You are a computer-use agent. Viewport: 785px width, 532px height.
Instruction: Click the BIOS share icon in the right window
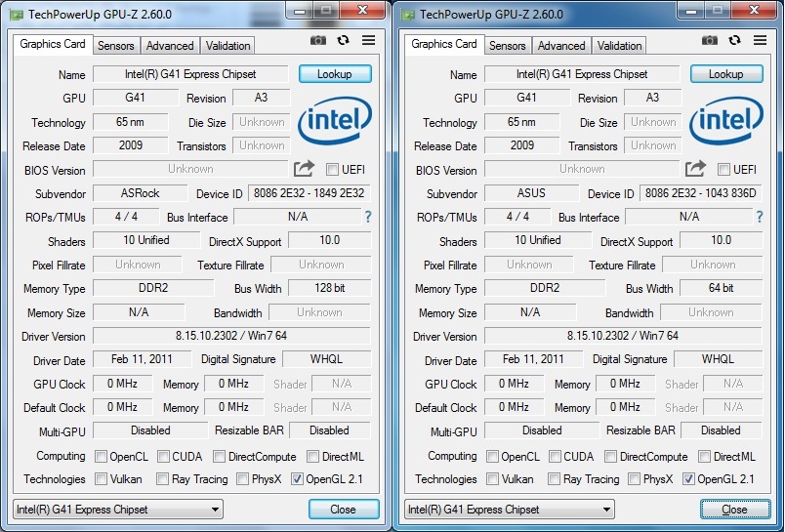(x=695, y=169)
